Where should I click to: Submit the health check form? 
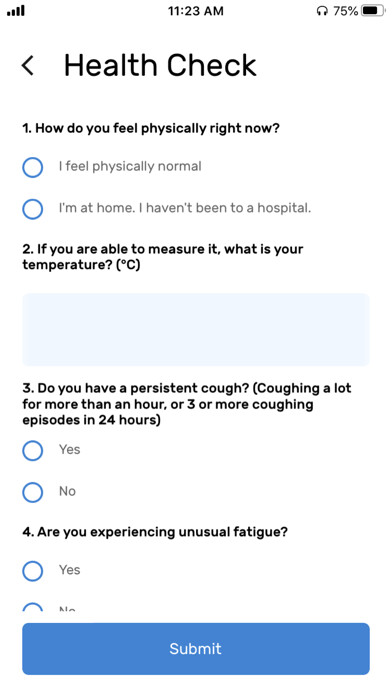click(x=196, y=649)
